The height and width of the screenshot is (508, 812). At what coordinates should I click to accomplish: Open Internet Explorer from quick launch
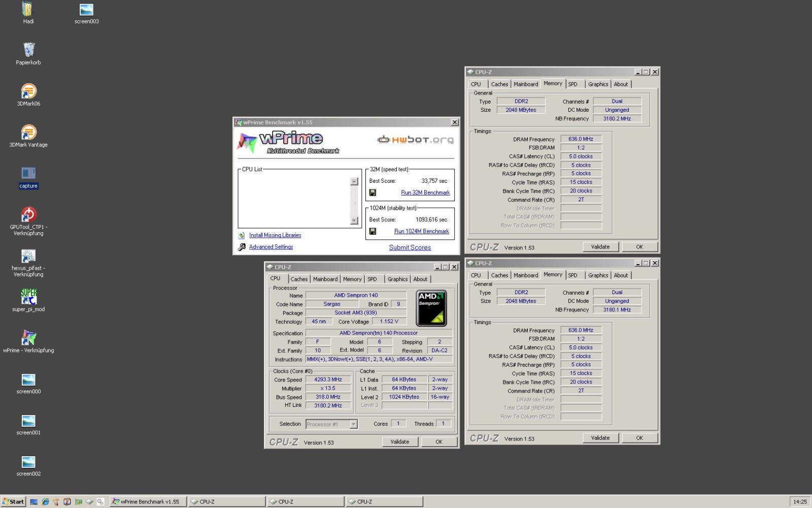click(x=45, y=501)
